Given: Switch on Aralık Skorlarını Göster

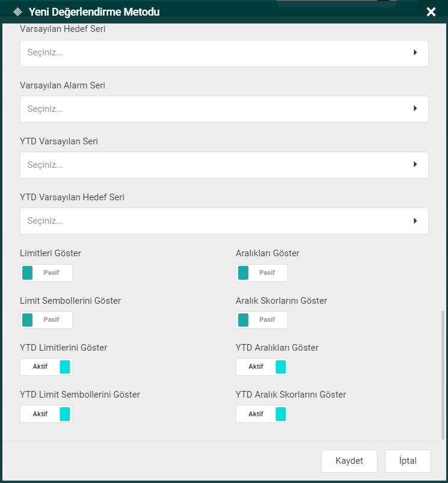Looking at the screenshot, I should point(262,320).
